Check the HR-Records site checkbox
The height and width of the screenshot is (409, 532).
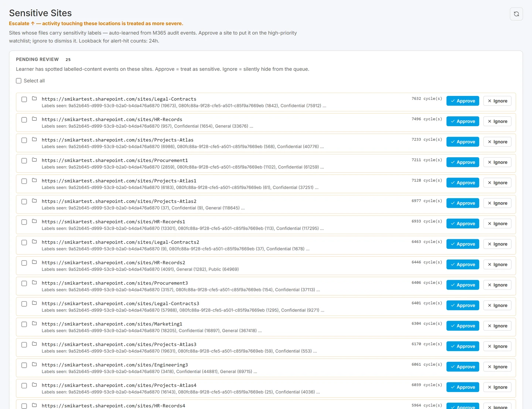point(24,120)
